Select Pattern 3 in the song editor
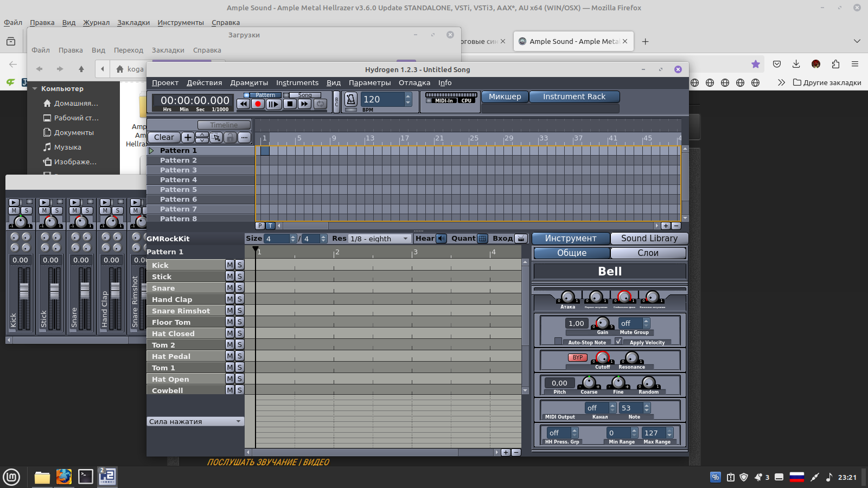Screen dimensions: 868x488 (201, 170)
